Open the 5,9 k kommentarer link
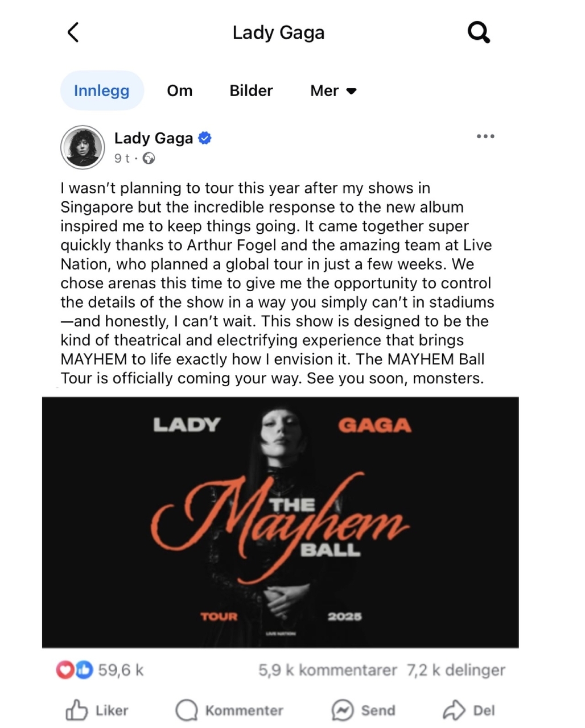585x728 pixels. click(x=327, y=670)
